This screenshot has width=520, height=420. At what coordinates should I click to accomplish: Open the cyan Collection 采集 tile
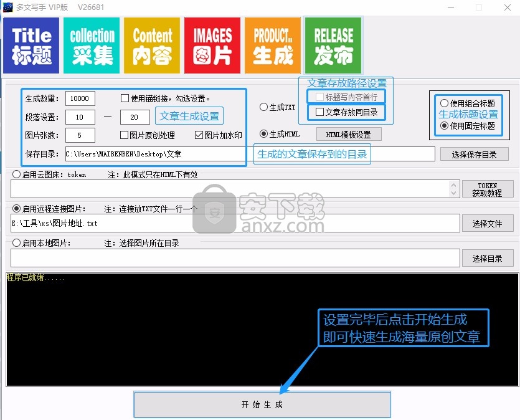pyautogui.click(x=92, y=45)
